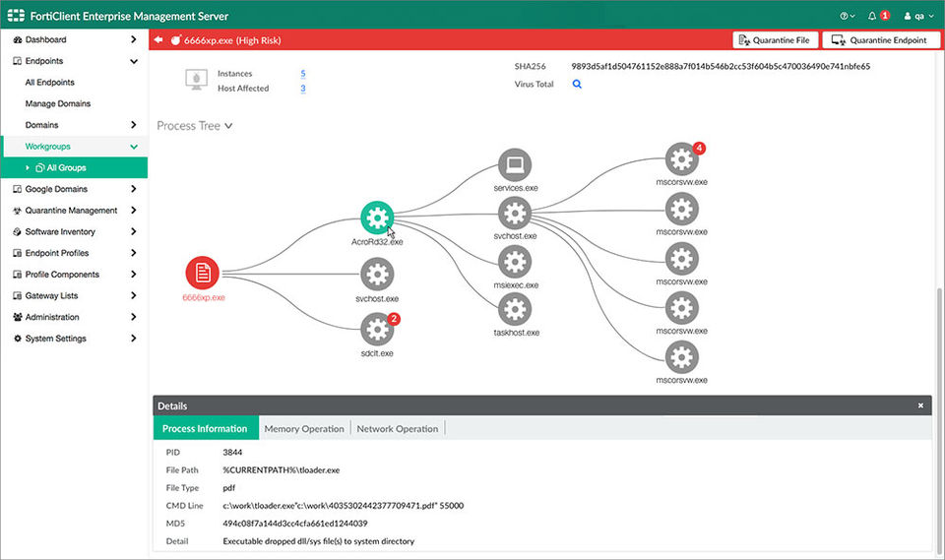The width and height of the screenshot is (945, 560).
Task: Open the qa user account menu
Action: [918, 17]
